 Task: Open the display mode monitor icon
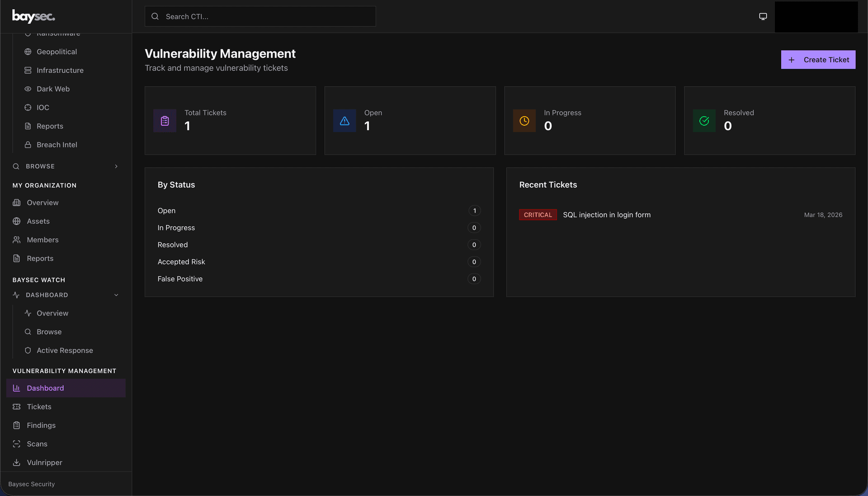763,16
